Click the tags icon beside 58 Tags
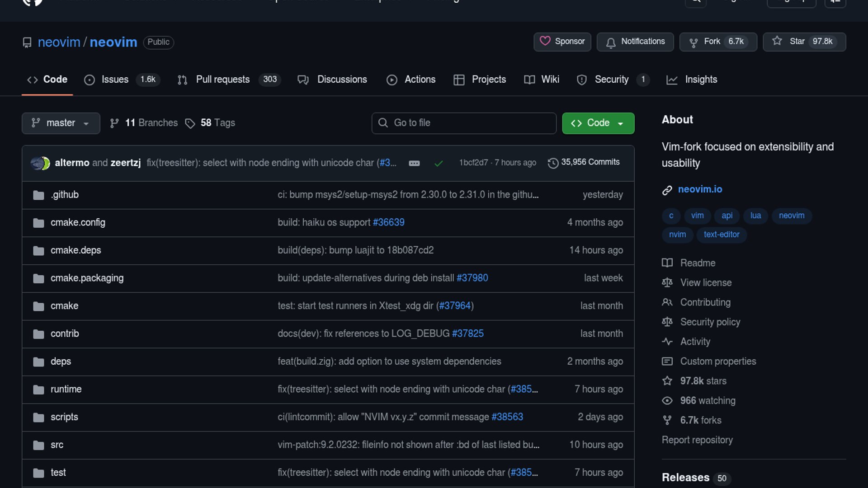Image resolution: width=868 pixels, height=488 pixels. point(190,123)
